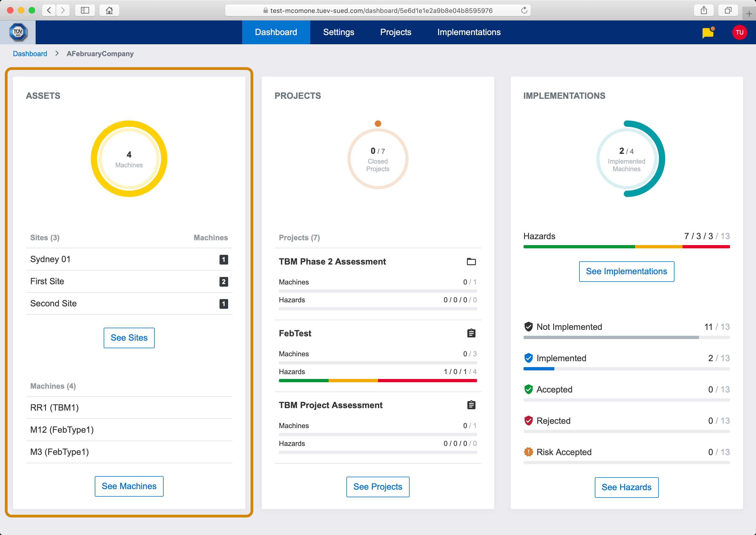This screenshot has width=756, height=535.
Task: Click the Safari share icon
Action: (x=704, y=11)
